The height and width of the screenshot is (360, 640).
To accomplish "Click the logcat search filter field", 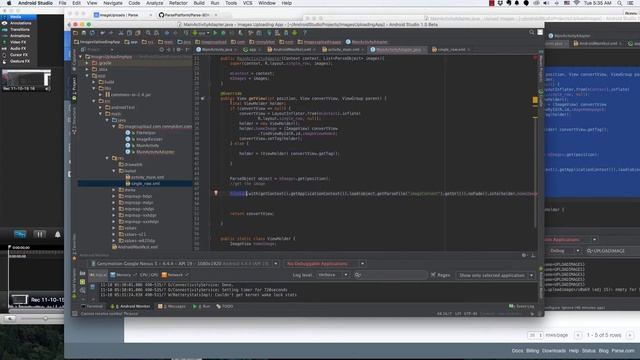I will click(x=390, y=275).
